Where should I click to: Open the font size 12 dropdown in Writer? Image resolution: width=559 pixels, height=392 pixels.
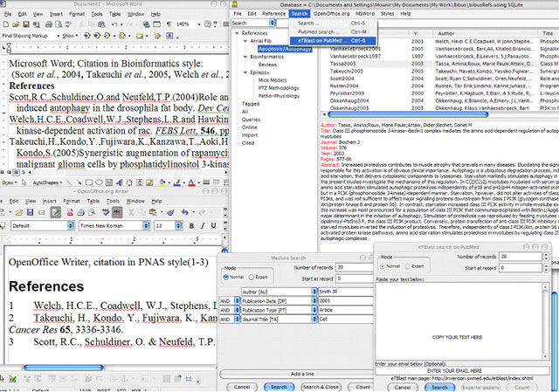[x=178, y=225]
